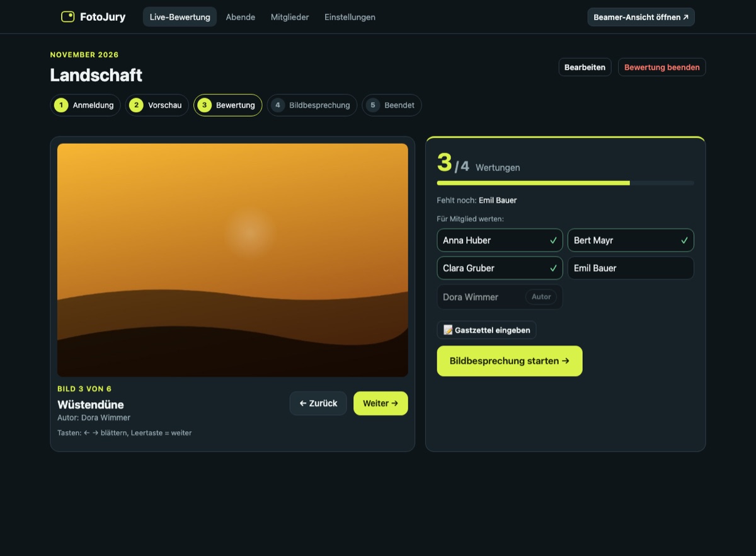Screen dimensions: 756x556
Task: Click the 'BILD 3 VON 6' label
Action: (84, 389)
